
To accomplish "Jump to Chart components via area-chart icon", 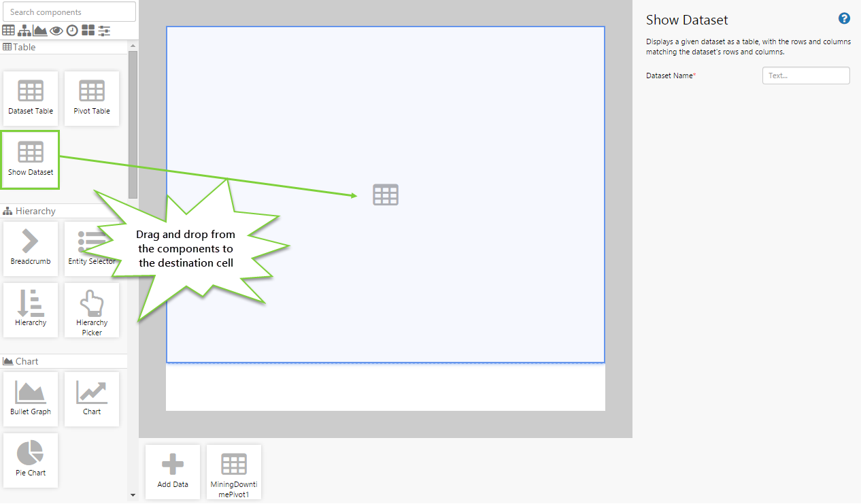I will [x=40, y=31].
